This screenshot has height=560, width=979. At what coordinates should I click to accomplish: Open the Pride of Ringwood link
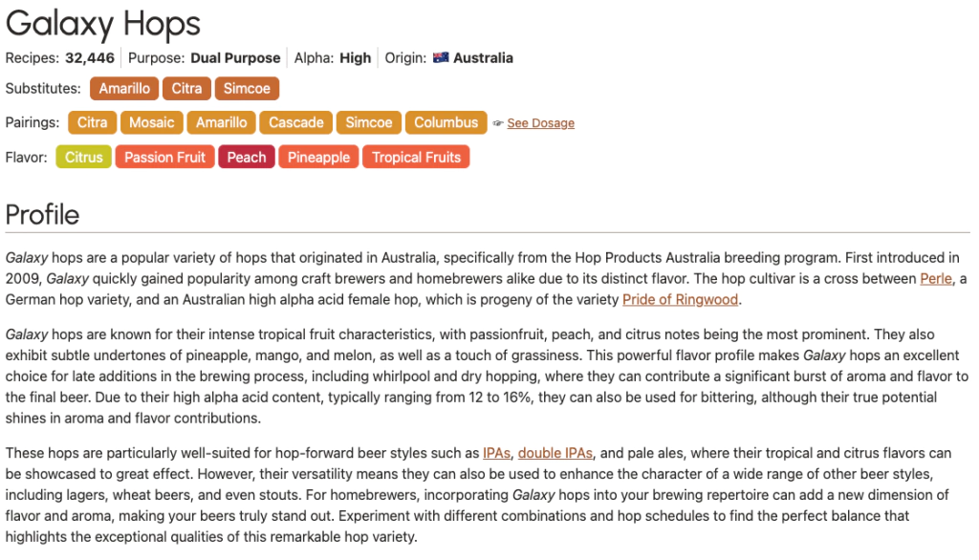(680, 299)
